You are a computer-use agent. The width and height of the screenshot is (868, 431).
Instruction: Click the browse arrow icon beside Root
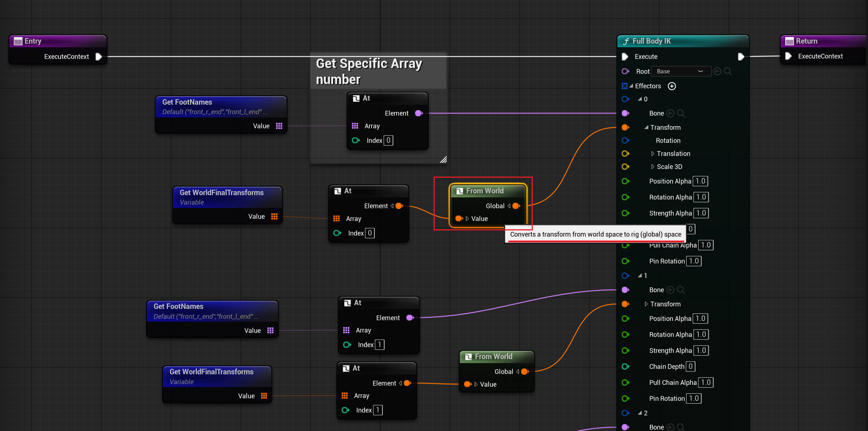(x=717, y=71)
